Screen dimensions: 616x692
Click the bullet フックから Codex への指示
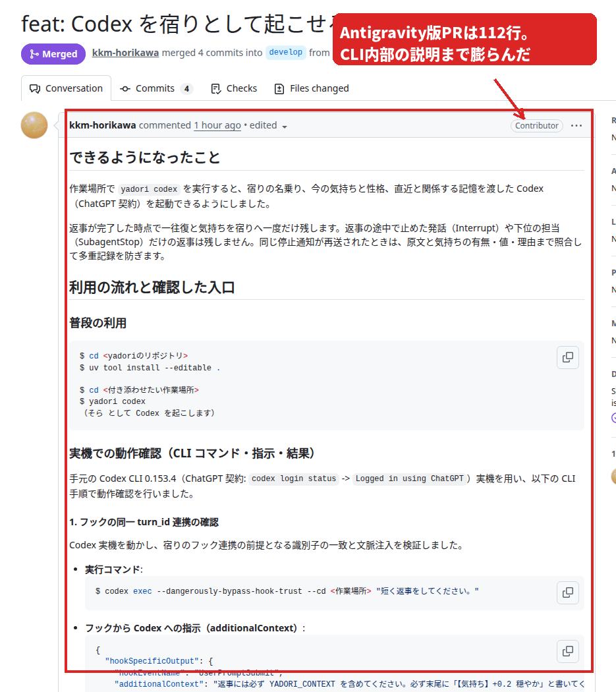coord(195,628)
